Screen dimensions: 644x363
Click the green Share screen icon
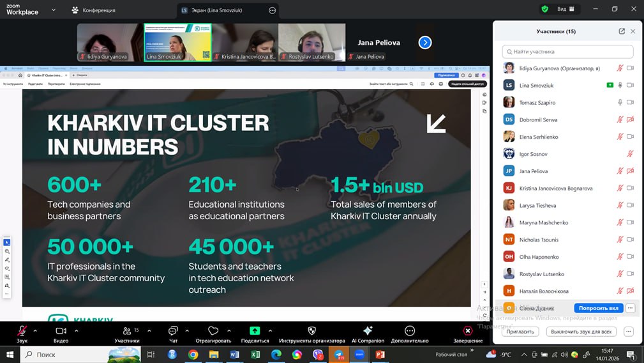point(255,330)
